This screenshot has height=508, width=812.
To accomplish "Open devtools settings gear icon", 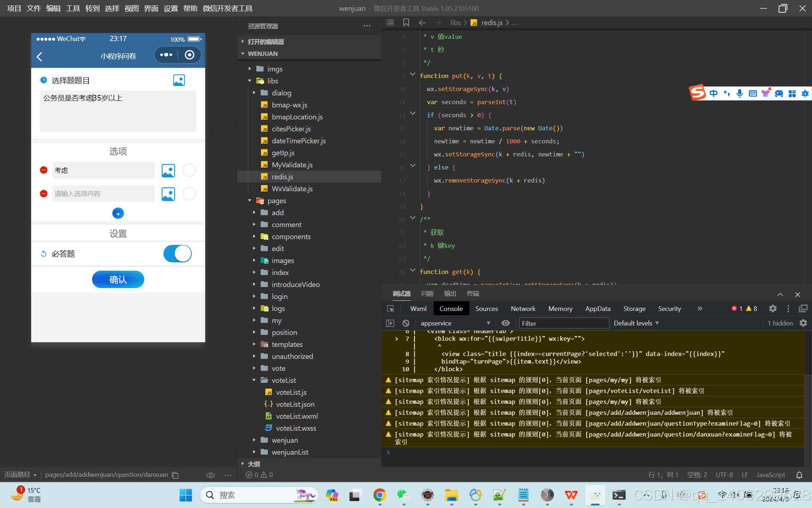I will [x=772, y=308].
